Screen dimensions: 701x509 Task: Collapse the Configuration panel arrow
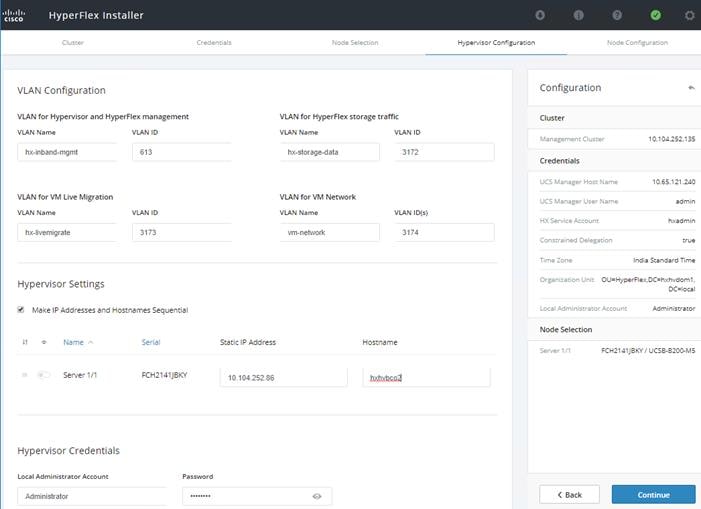coord(691,88)
